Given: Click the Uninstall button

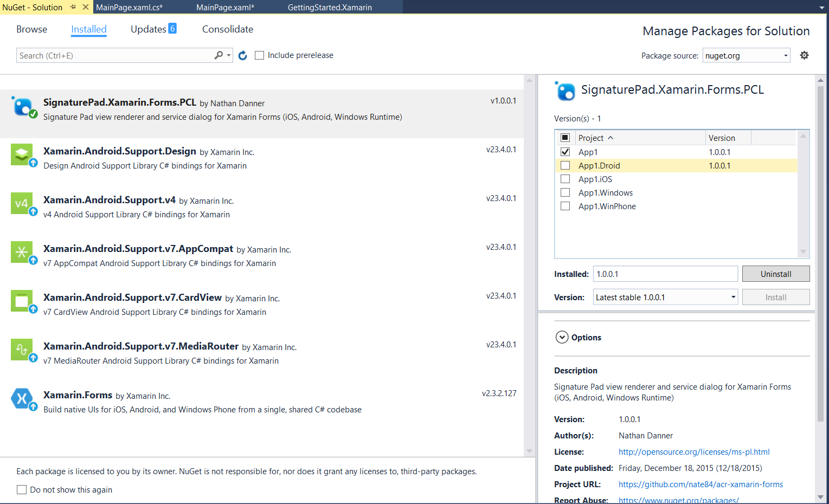Looking at the screenshot, I should [x=776, y=274].
